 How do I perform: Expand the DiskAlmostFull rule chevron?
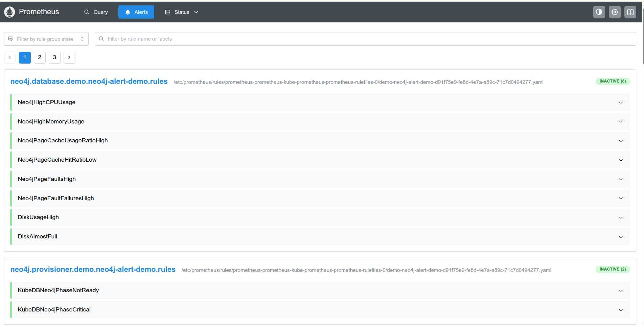[x=621, y=237]
